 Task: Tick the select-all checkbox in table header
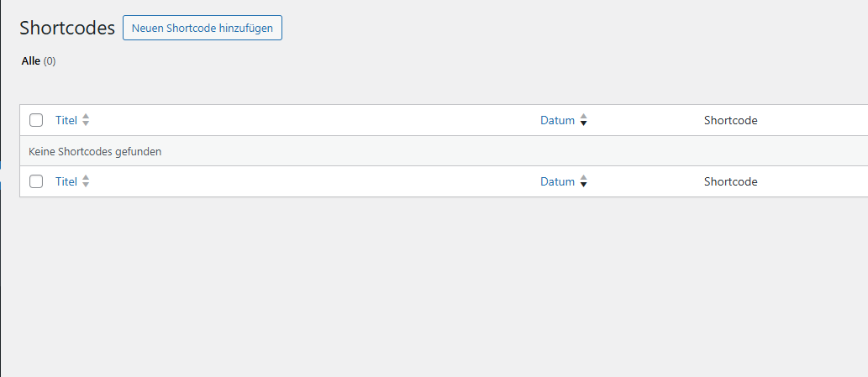pyautogui.click(x=36, y=120)
